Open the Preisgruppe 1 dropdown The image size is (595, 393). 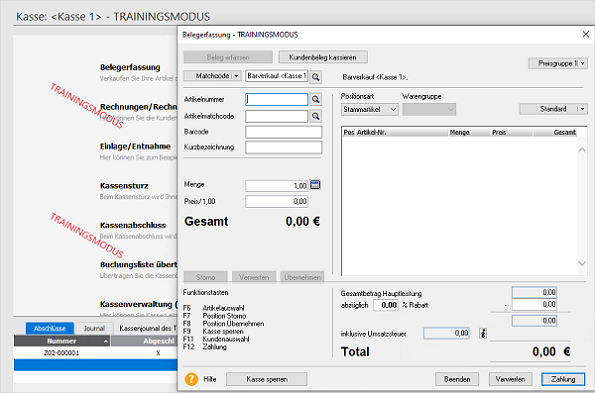tap(558, 63)
